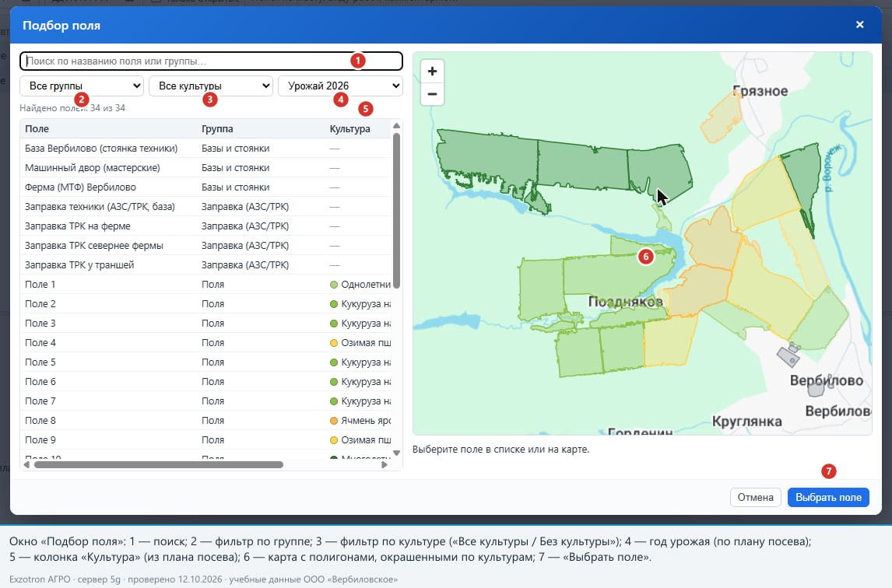Click the green crop dot in the «Поле 2» row
The height and width of the screenshot is (588, 892).
coord(334,303)
